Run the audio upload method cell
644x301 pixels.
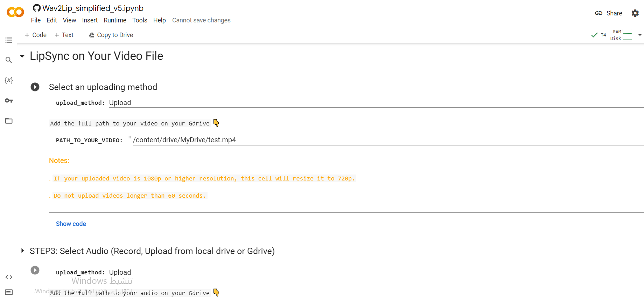(x=35, y=270)
